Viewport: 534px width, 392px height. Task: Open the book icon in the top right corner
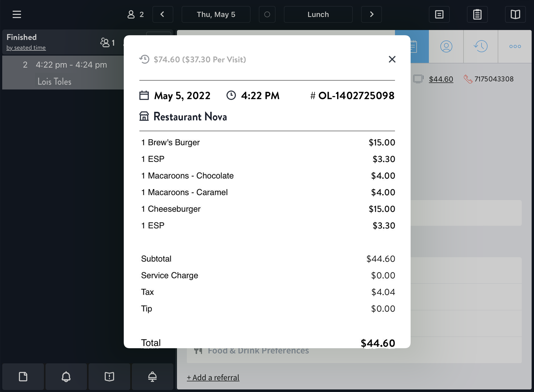click(515, 14)
